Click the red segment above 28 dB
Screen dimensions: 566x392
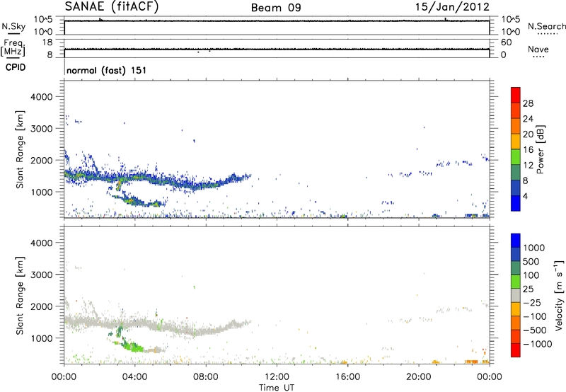pyautogui.click(x=516, y=95)
